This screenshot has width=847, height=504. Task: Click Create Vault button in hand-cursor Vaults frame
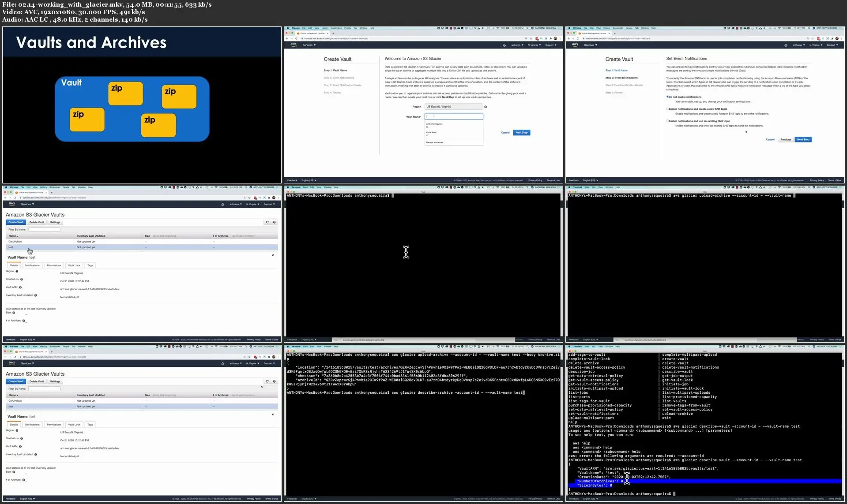point(16,222)
